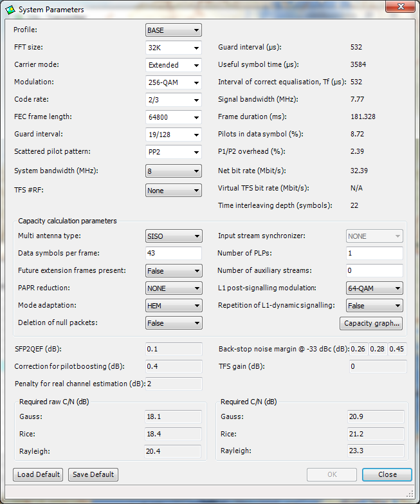Click the Load Default button
420x504 pixels.
39,474
